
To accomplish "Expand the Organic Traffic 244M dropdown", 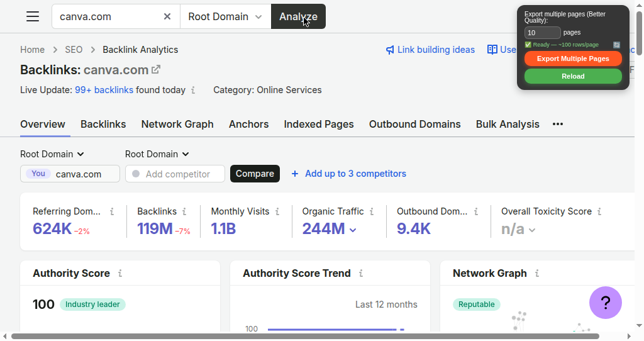I will tap(353, 230).
